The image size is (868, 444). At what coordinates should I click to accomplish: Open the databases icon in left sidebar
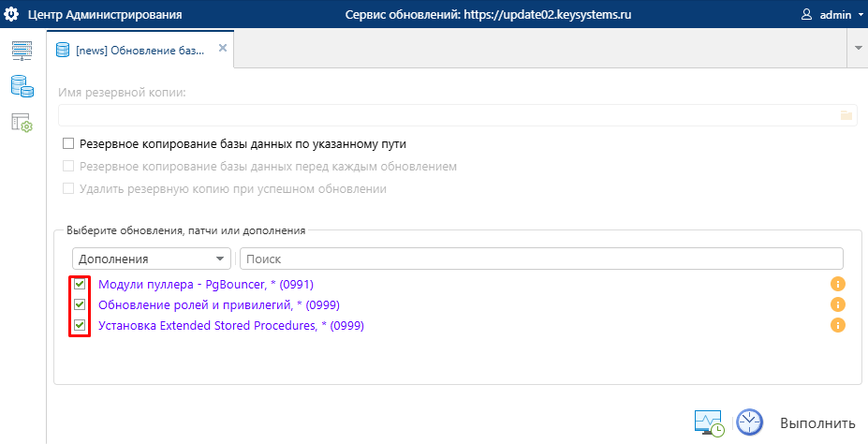(22, 86)
